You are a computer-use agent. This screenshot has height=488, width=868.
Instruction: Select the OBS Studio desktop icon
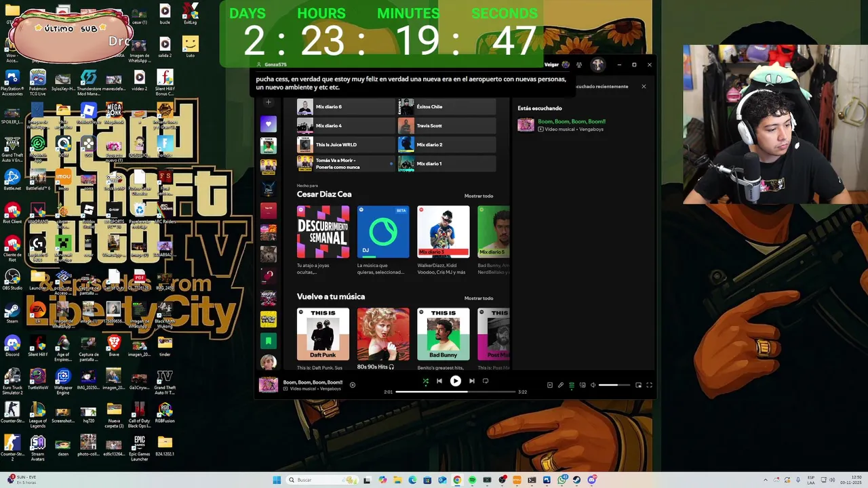pyautogui.click(x=12, y=279)
